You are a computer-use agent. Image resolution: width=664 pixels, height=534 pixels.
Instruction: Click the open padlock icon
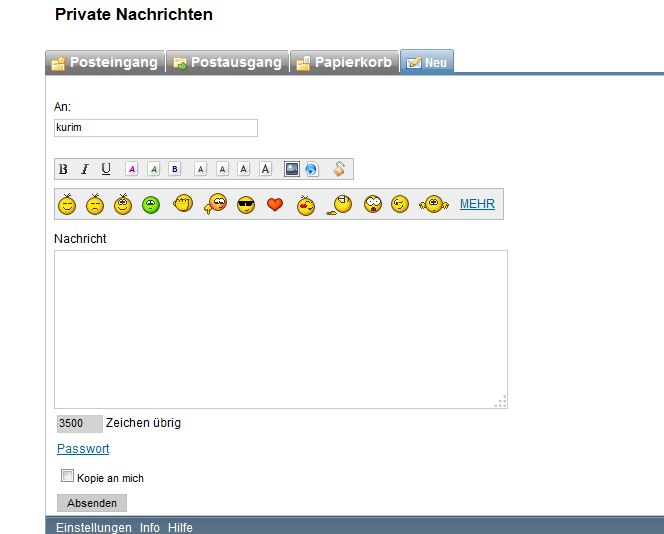click(339, 169)
